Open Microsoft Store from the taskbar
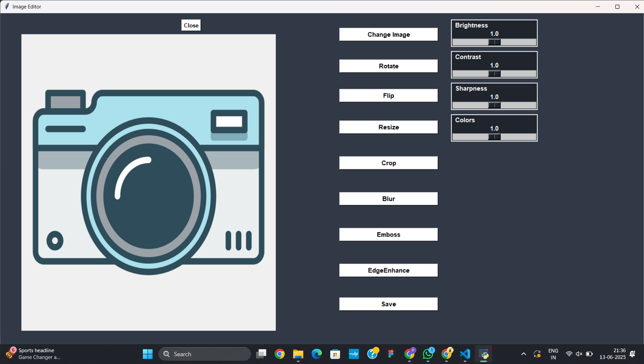 pyautogui.click(x=335, y=354)
